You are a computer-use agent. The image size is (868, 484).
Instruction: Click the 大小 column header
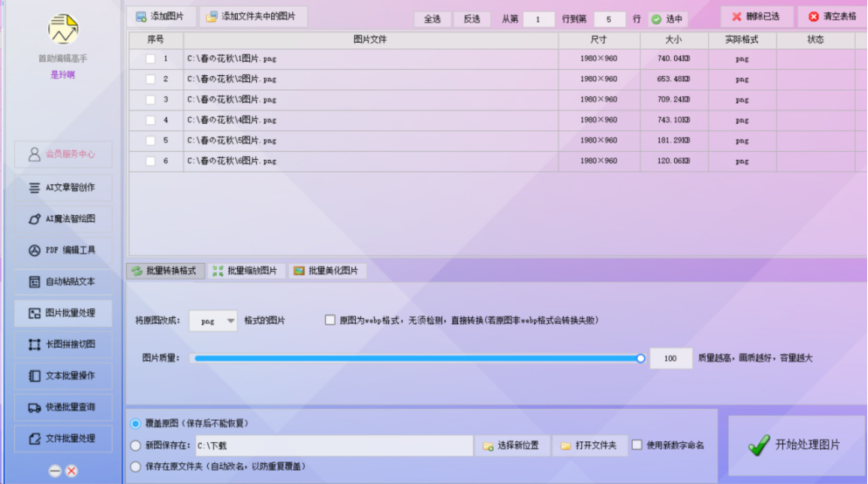[x=674, y=40]
